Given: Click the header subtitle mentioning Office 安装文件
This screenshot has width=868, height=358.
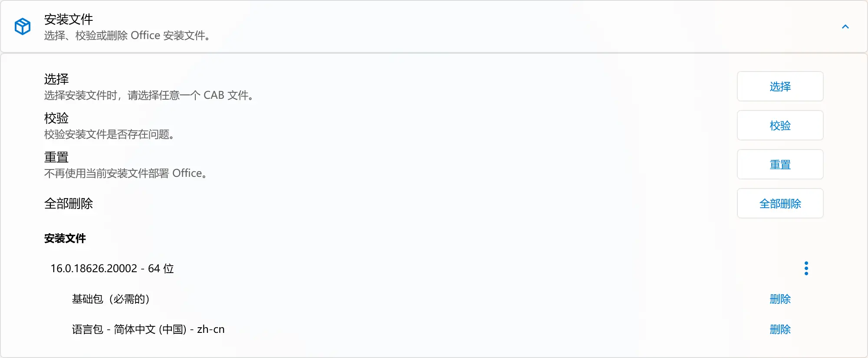Looking at the screenshot, I should point(127,36).
